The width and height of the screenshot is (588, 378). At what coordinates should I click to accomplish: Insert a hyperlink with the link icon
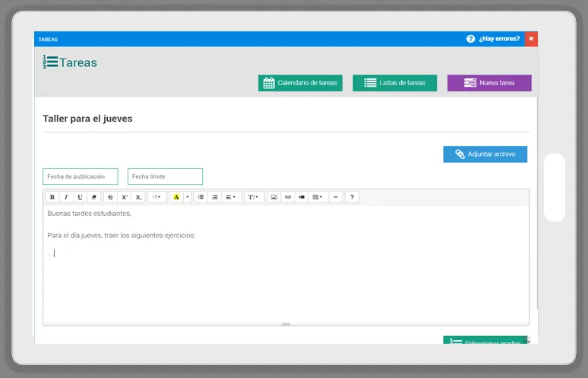tap(288, 197)
